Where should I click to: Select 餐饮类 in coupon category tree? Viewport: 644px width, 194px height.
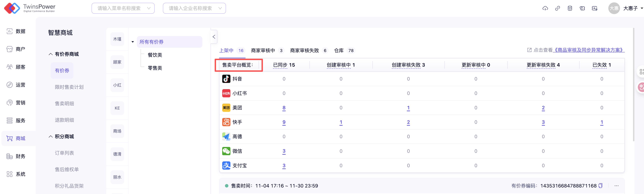[155, 55]
